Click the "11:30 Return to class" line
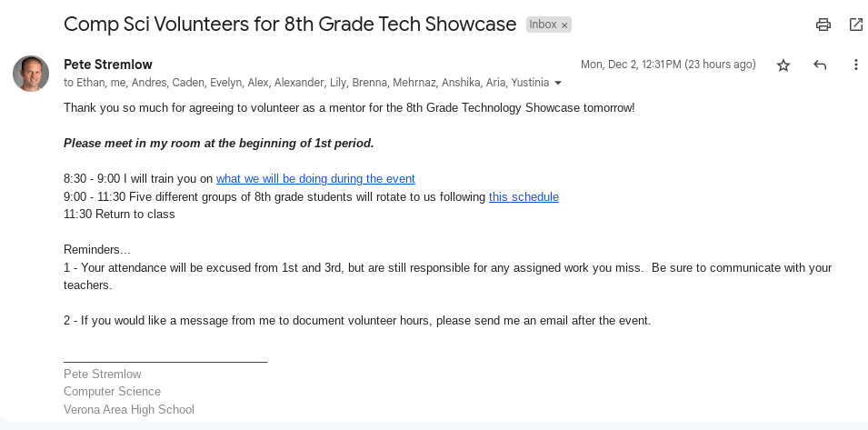 (x=119, y=215)
